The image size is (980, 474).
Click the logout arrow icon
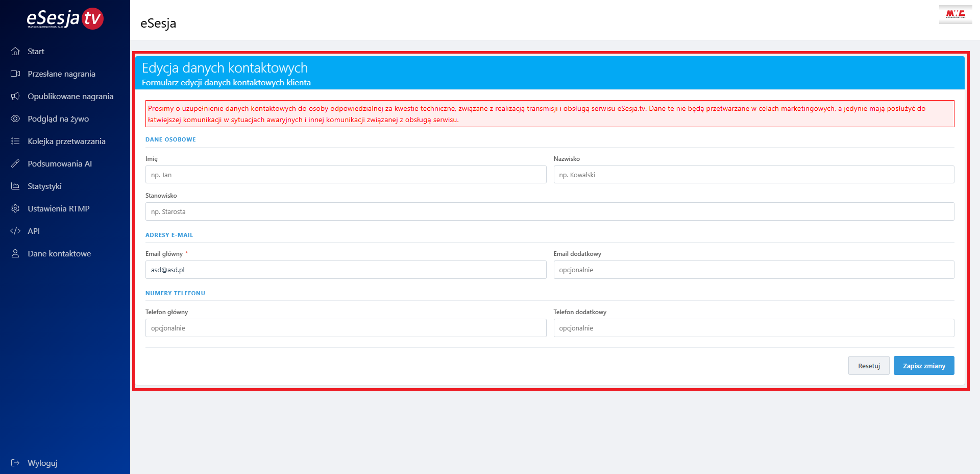[15, 463]
